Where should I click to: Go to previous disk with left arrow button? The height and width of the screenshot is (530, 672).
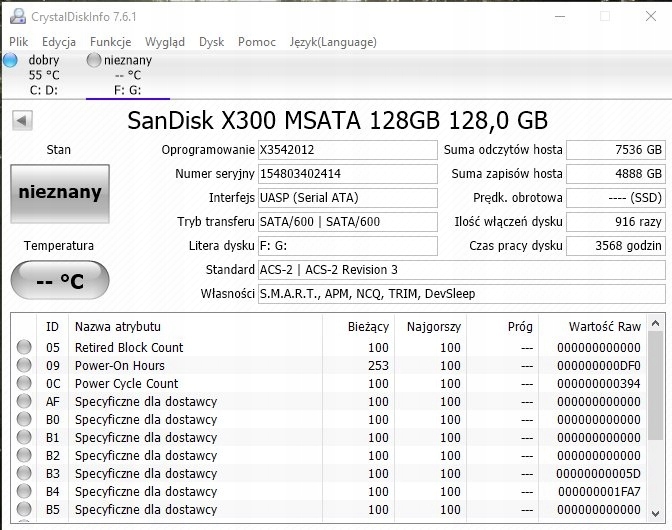tap(22, 120)
